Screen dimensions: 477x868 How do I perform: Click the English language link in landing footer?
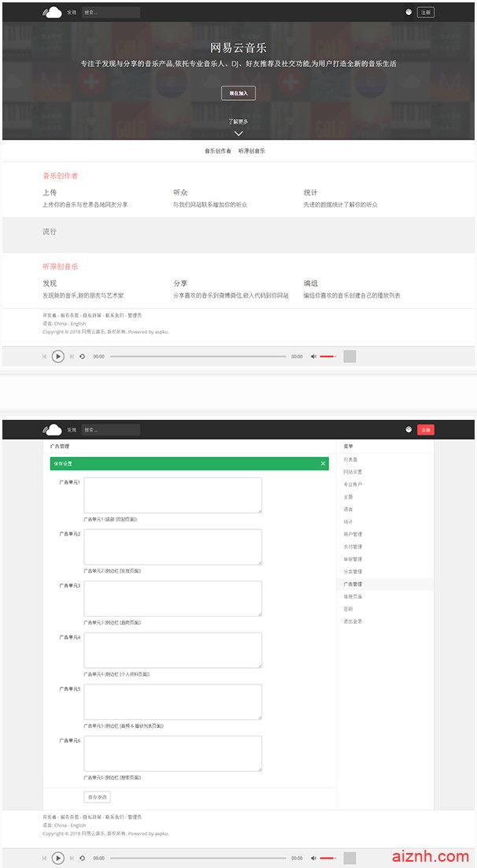point(78,324)
